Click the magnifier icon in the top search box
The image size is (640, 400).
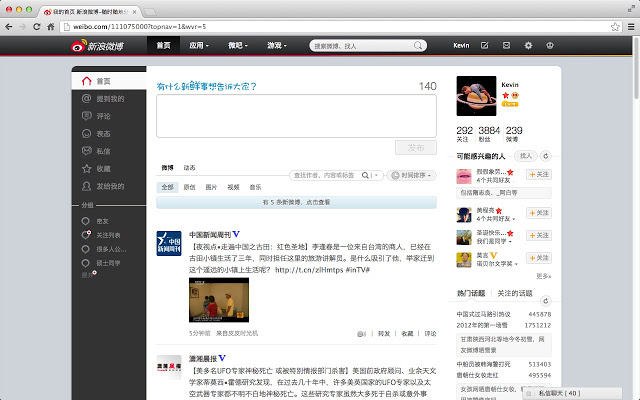418,46
